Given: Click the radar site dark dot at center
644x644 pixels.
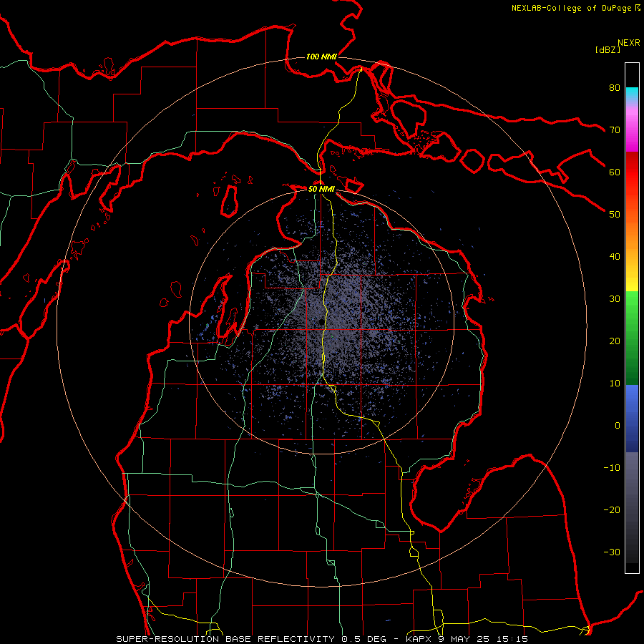Looking at the screenshot, I should point(321,322).
